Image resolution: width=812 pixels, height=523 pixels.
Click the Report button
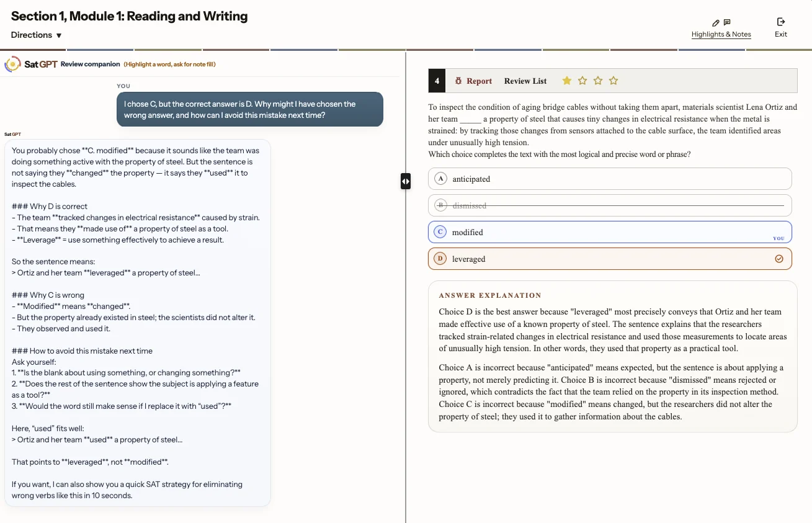[x=473, y=81]
